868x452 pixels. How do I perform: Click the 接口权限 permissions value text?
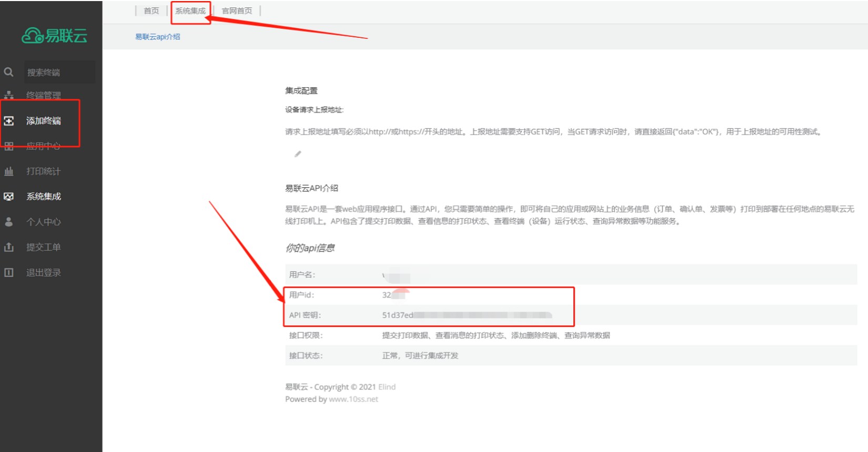496,335
